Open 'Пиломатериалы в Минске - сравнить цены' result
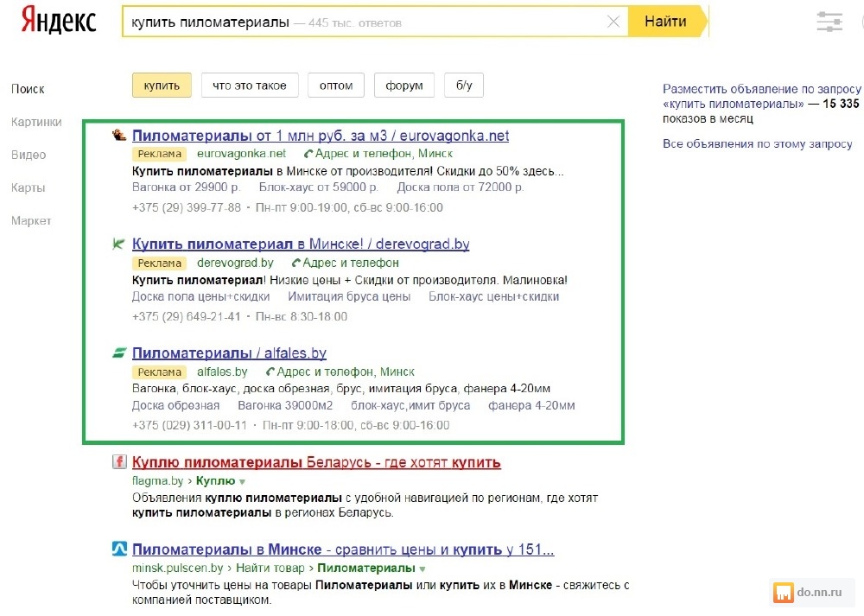This screenshot has width=864, height=616. coord(343,549)
